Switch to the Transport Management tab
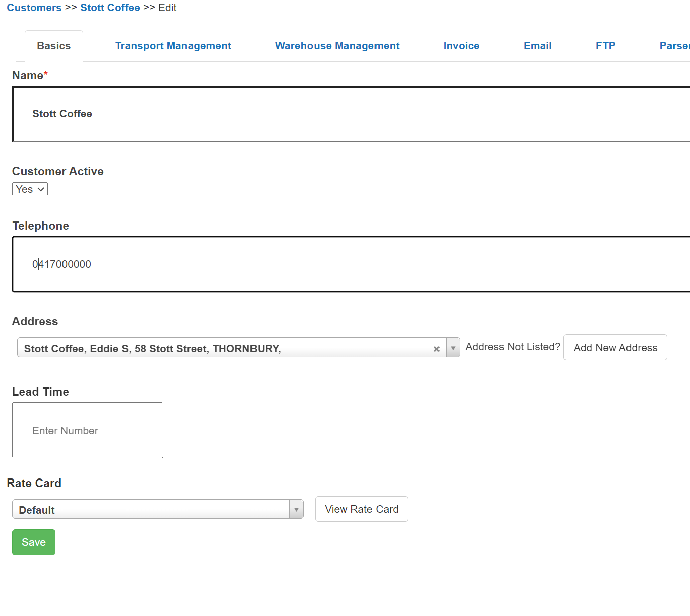 (x=173, y=46)
